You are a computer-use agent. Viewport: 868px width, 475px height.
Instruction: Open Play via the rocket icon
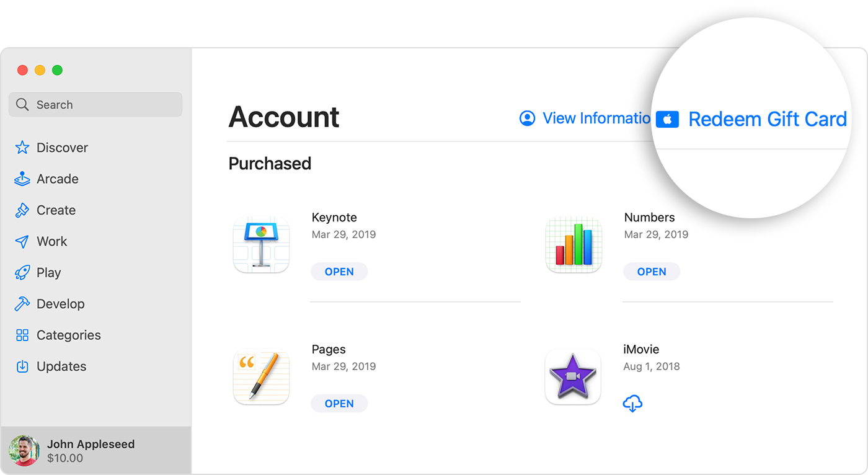(x=22, y=272)
